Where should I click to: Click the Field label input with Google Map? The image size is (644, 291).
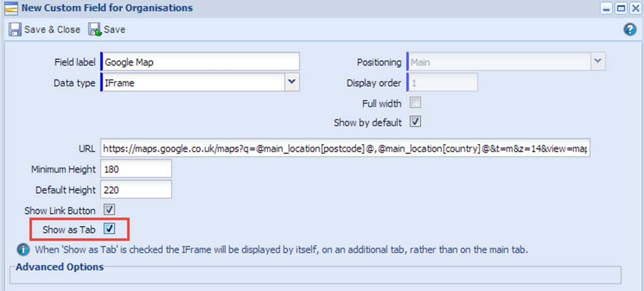pyautogui.click(x=200, y=62)
